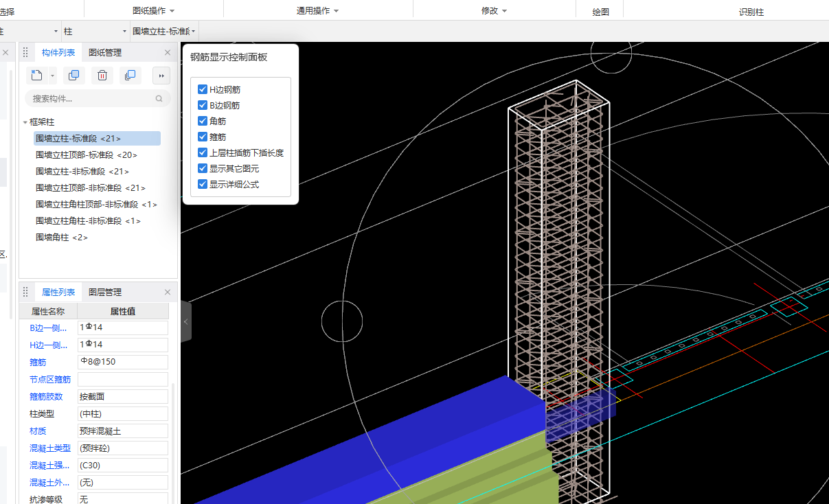Toggle the 角筋 checkbox
The height and width of the screenshot is (504, 829).
click(203, 121)
